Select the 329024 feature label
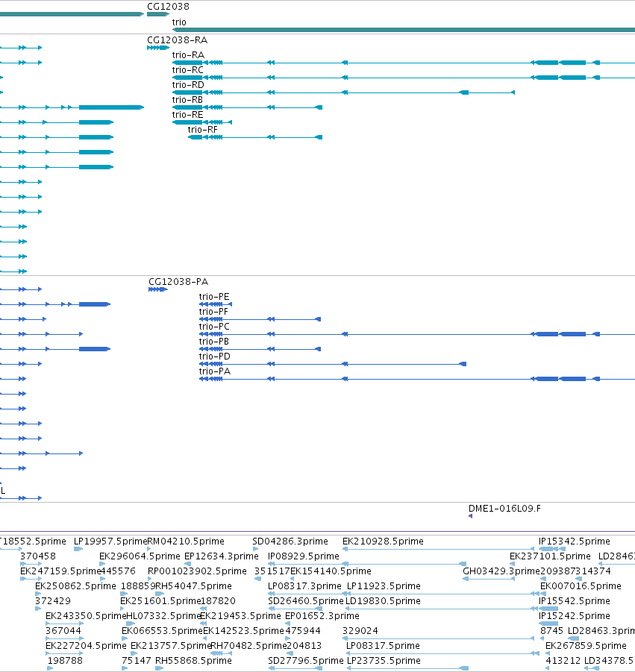Screen dimensions: 635x672 [360, 631]
